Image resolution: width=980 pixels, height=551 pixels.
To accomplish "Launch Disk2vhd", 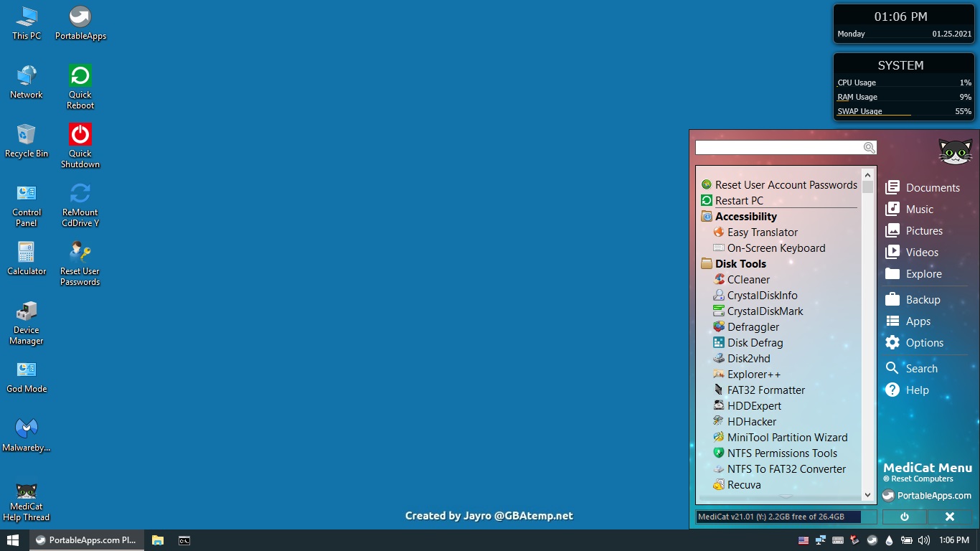I will click(742, 358).
